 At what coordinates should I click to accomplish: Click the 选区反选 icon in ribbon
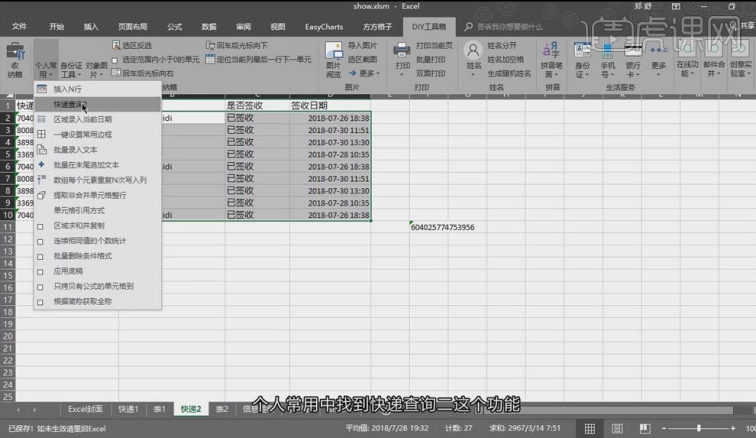[116, 45]
